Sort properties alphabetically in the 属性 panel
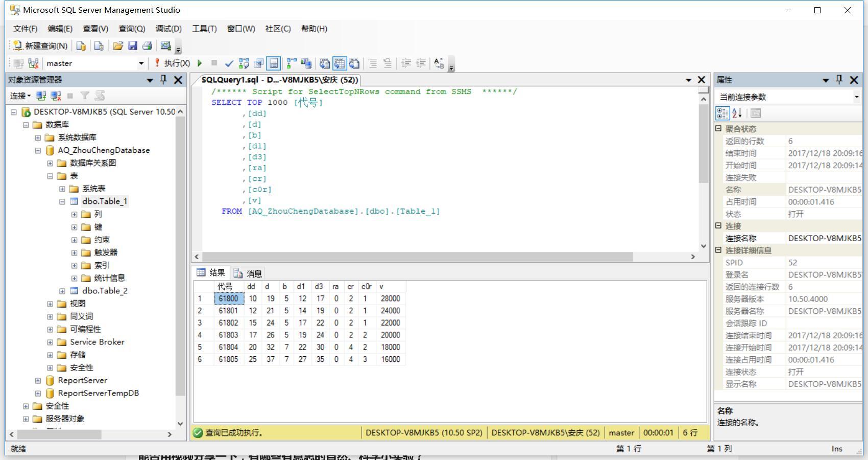The image size is (868, 460). point(737,113)
